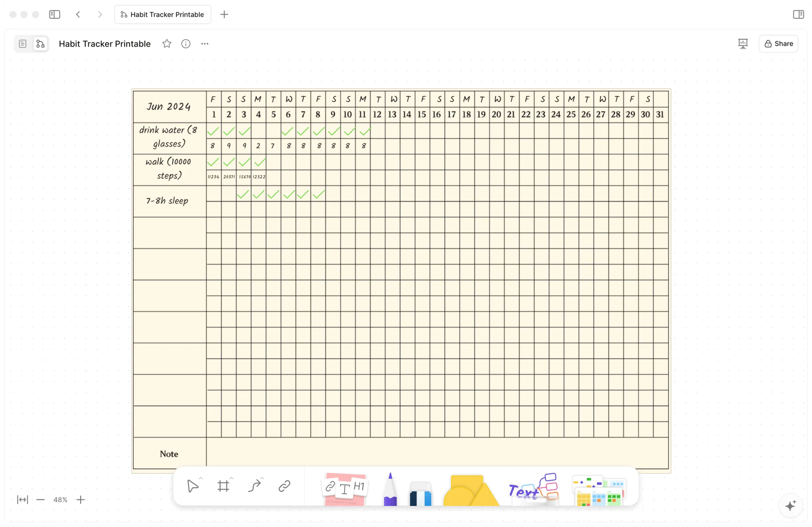812x527 pixels.
Task: Click the date cell 27
Action: click(601, 114)
